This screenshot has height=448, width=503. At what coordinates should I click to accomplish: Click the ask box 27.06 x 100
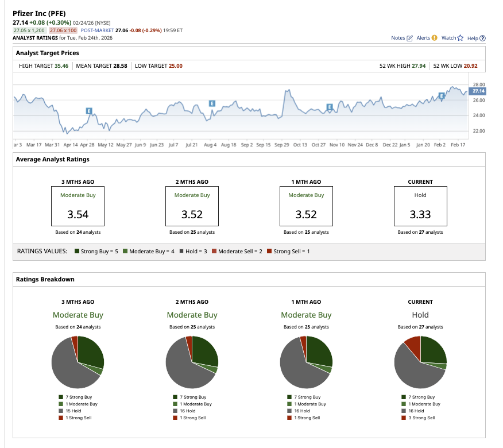coord(63,30)
